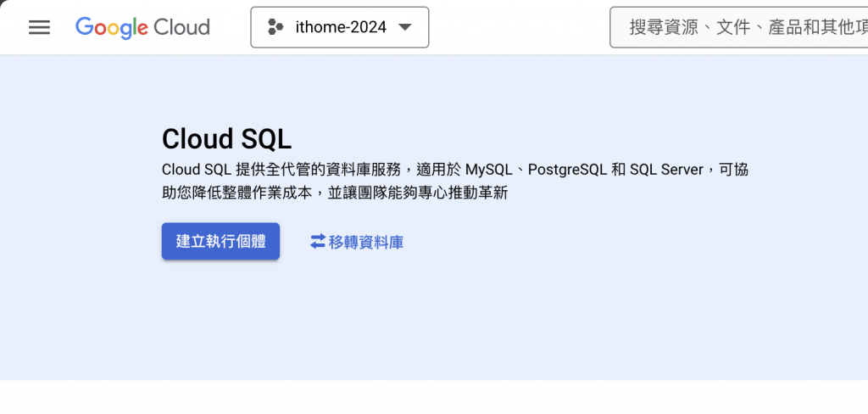The image size is (868, 414).
Task: Open the ithome-2024 project picker
Action: [x=339, y=27]
